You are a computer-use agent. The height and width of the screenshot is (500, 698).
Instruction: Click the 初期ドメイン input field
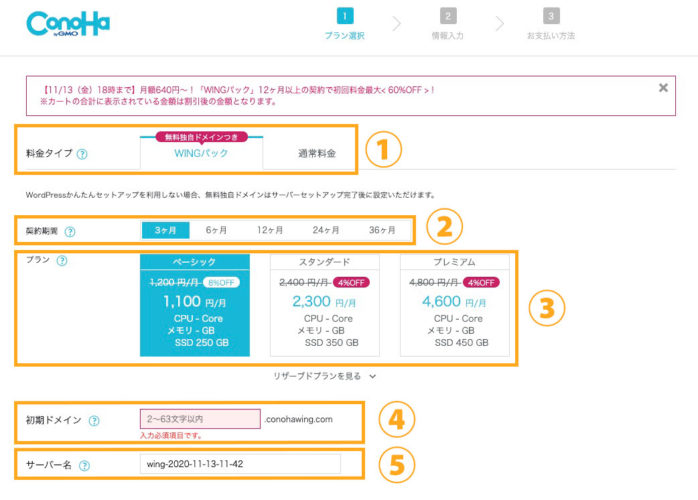pyautogui.click(x=200, y=419)
